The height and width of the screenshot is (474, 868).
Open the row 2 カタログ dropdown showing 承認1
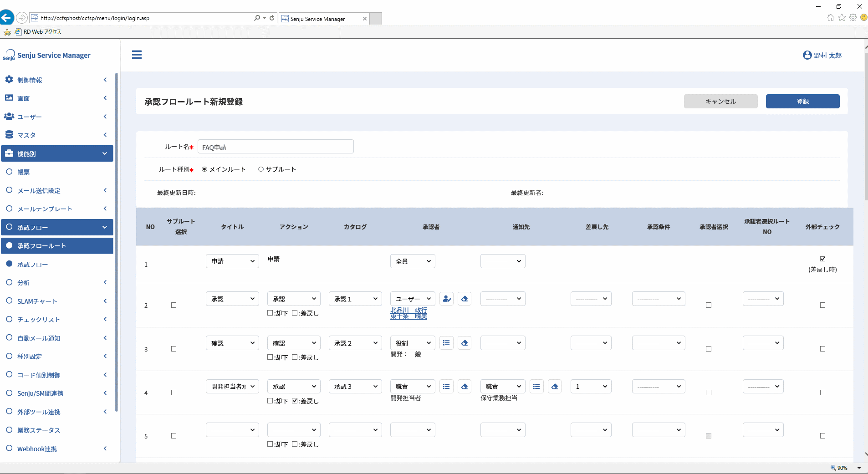[x=355, y=299]
